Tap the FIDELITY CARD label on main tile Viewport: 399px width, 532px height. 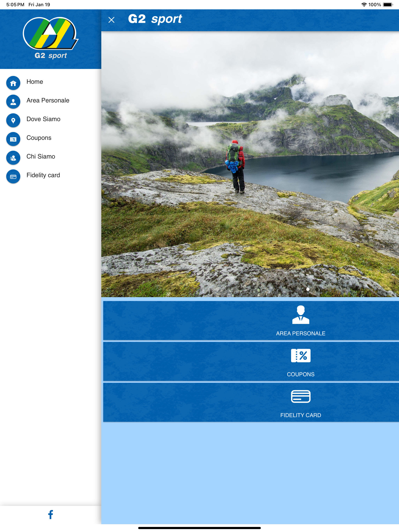coord(301,415)
